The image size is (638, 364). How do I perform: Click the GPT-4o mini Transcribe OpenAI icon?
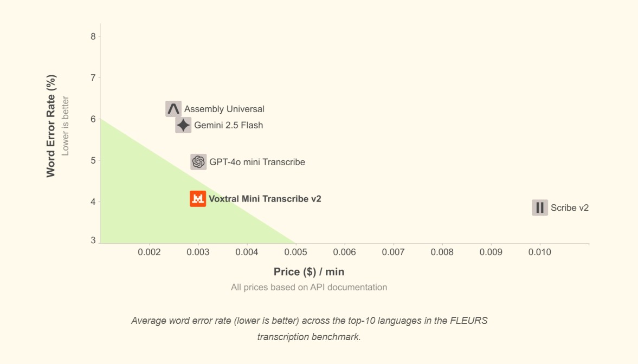click(198, 162)
